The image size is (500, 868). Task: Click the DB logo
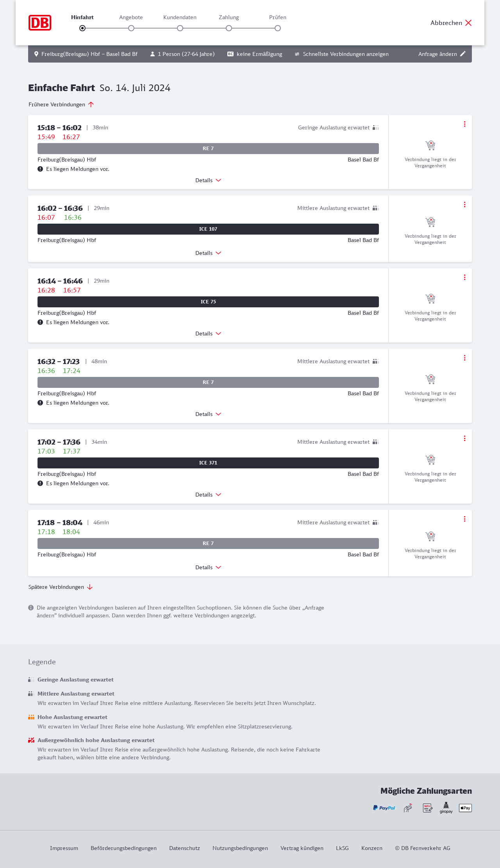pos(40,23)
